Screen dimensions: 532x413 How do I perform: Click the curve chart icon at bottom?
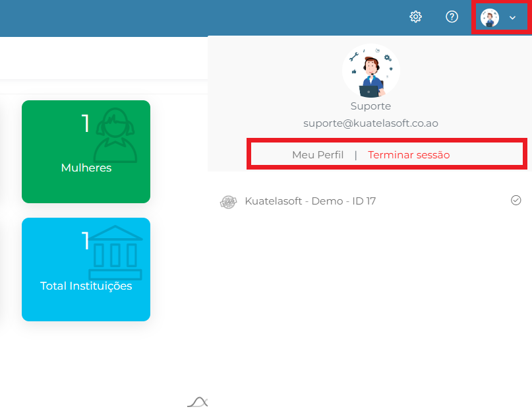coord(198,402)
